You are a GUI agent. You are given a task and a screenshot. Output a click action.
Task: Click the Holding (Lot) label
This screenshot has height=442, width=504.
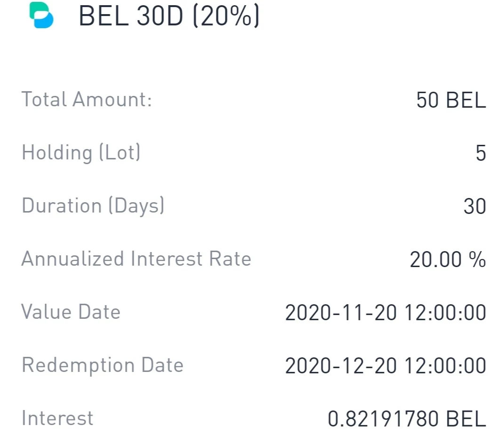pyautogui.click(x=81, y=152)
